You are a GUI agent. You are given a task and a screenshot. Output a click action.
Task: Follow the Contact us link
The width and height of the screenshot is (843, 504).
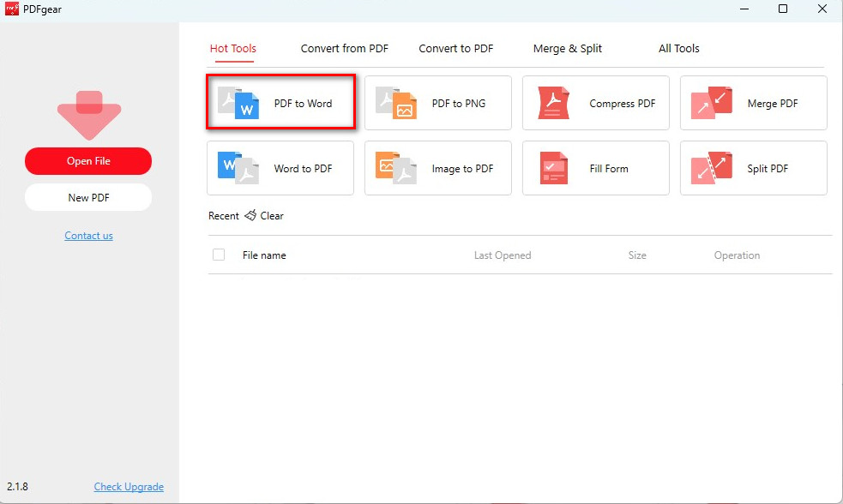click(x=88, y=236)
